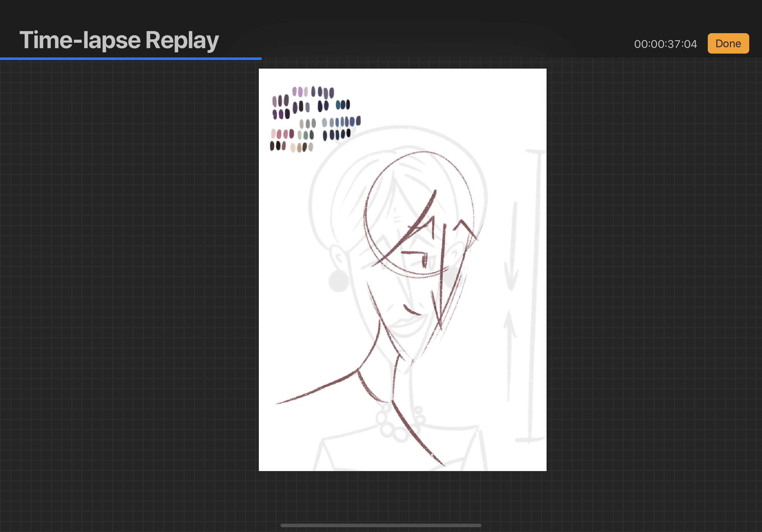Select the cobalt blue swatch in the blue row

pos(352,122)
